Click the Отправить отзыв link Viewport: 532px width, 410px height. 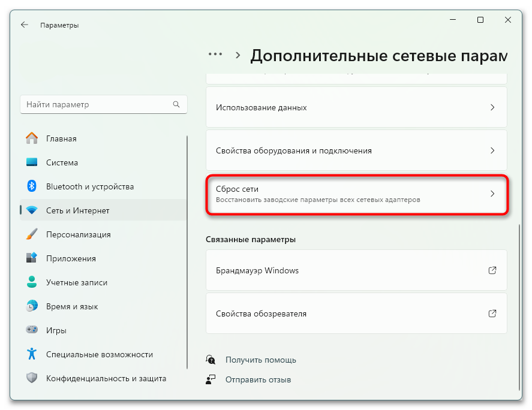(258, 379)
